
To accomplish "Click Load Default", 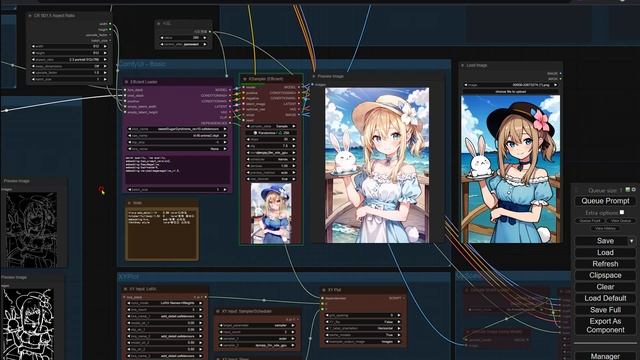I will 605,298.
